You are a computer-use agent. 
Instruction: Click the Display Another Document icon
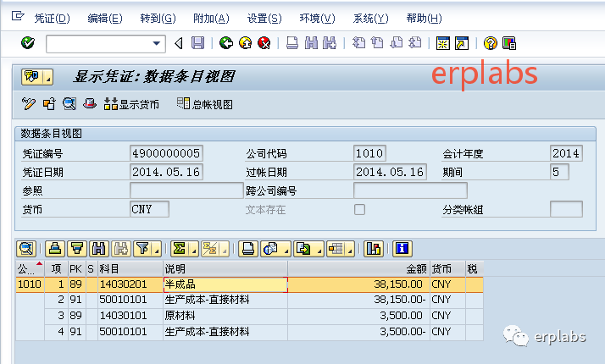(49, 104)
